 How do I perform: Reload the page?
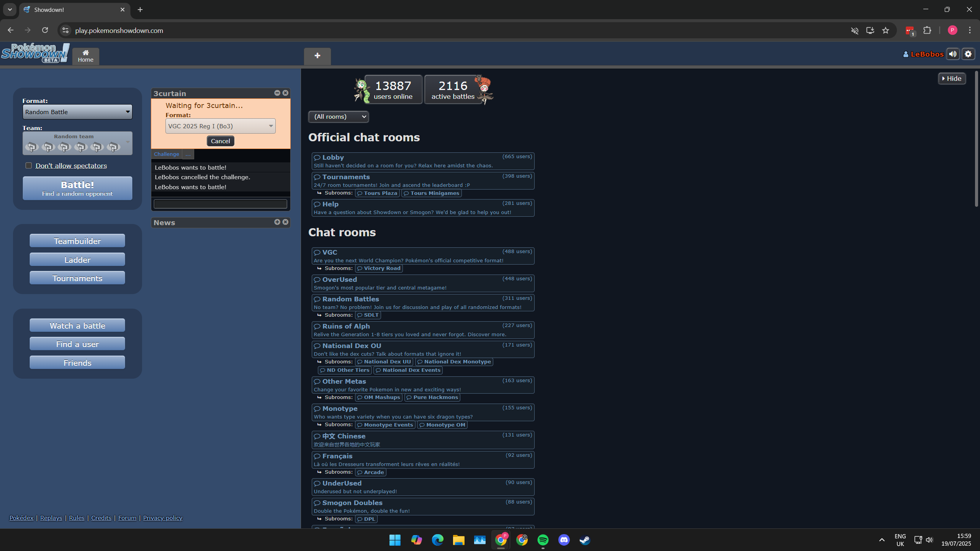45,30
